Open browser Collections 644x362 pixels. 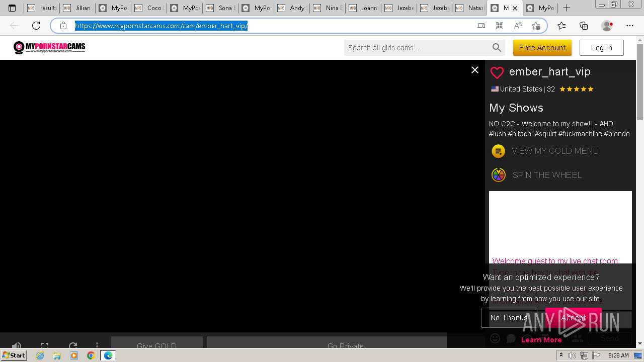(584, 26)
